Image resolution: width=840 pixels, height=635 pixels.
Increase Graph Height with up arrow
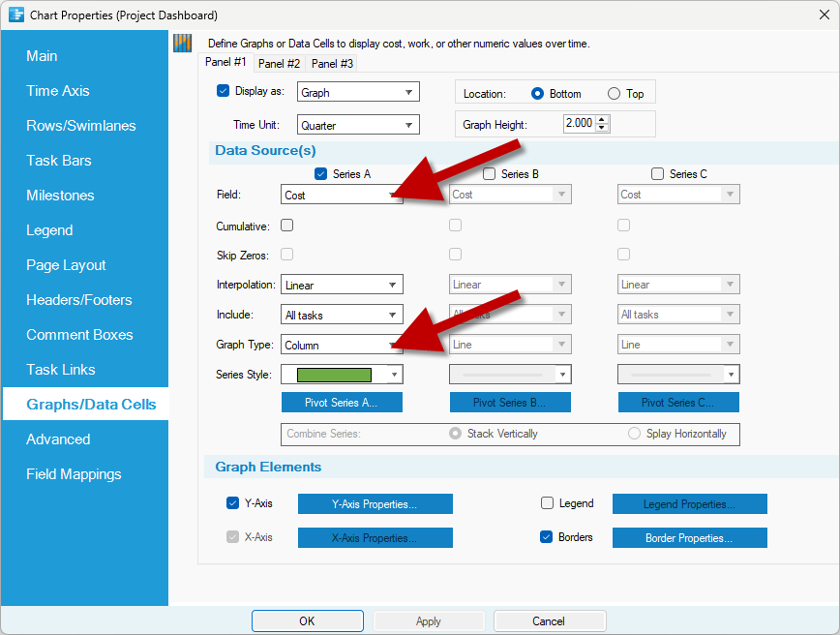(x=602, y=119)
